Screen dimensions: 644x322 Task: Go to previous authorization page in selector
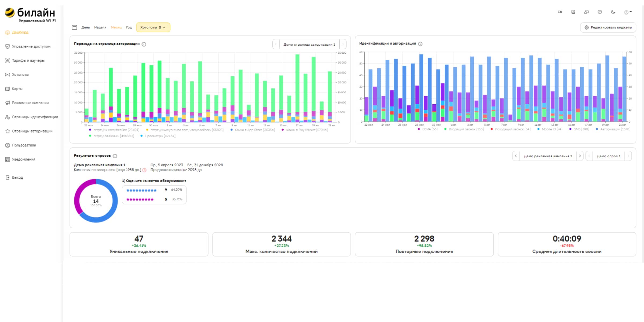(x=276, y=44)
